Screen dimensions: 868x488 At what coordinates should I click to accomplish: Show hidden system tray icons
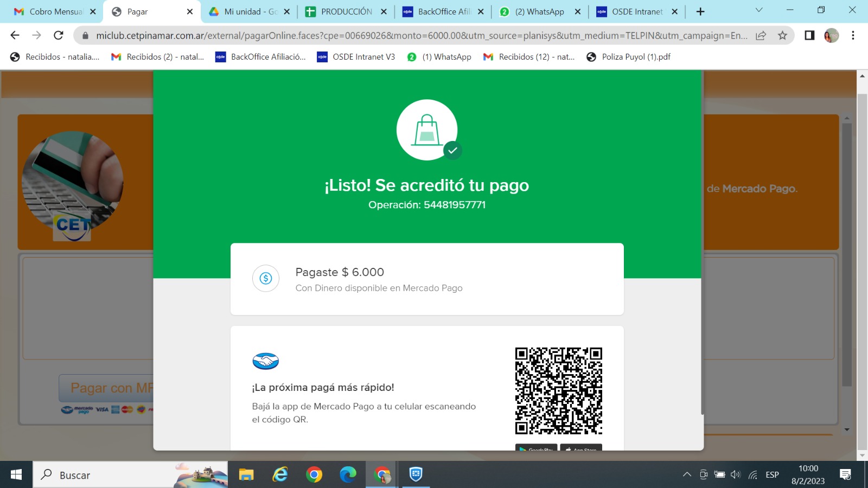point(687,475)
